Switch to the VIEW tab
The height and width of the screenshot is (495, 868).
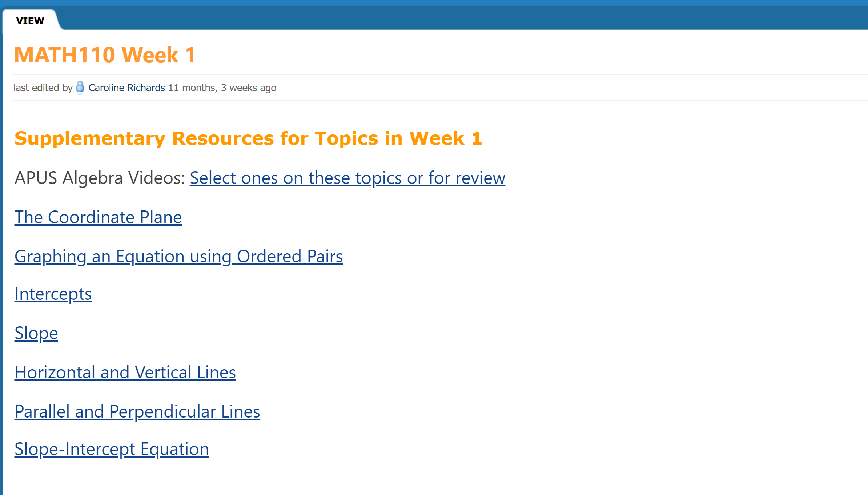[30, 21]
